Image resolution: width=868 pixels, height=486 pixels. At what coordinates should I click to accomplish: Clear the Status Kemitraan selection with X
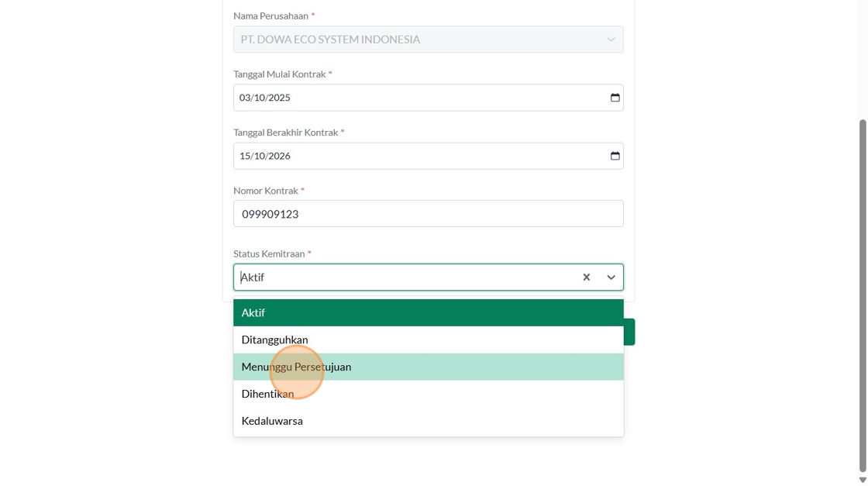(587, 277)
